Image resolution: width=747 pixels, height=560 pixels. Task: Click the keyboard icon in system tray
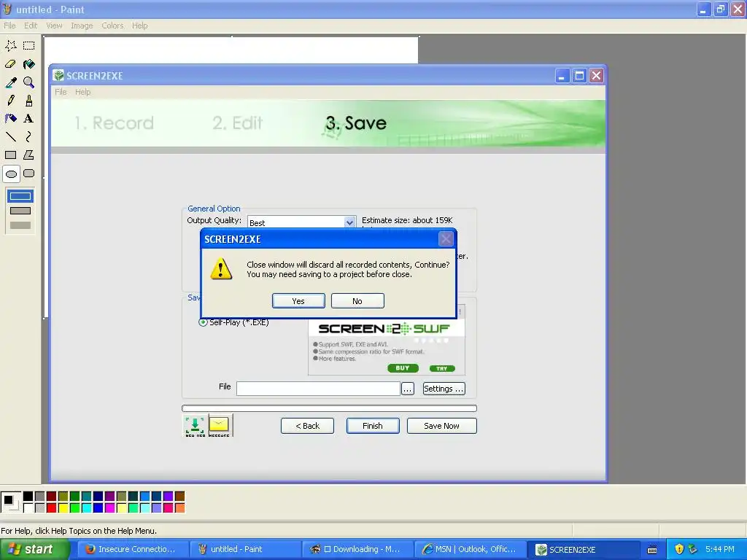[x=652, y=550]
